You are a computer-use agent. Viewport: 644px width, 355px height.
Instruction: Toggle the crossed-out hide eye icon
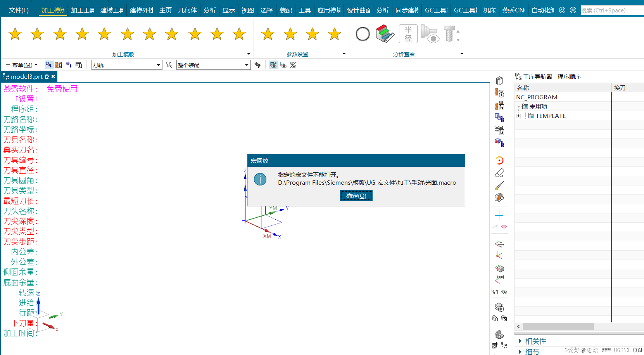pos(293,65)
